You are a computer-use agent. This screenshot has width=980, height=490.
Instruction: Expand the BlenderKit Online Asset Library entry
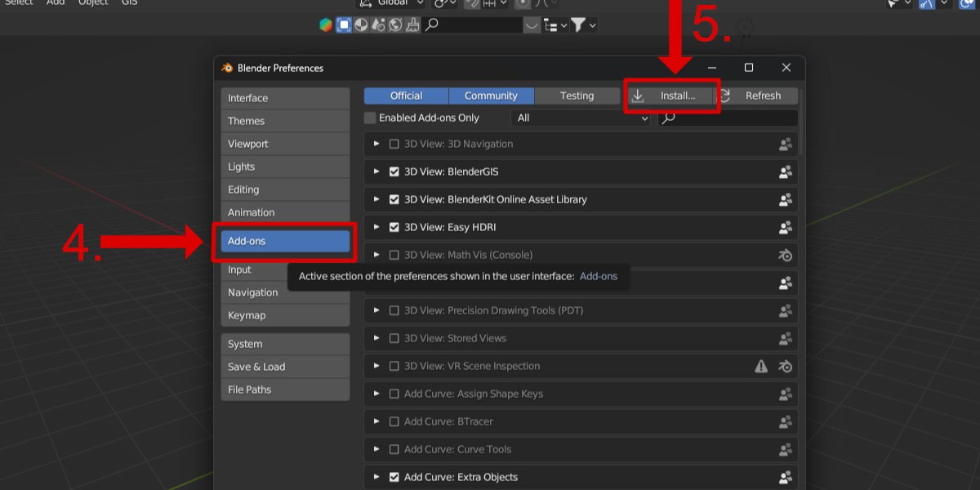point(376,199)
